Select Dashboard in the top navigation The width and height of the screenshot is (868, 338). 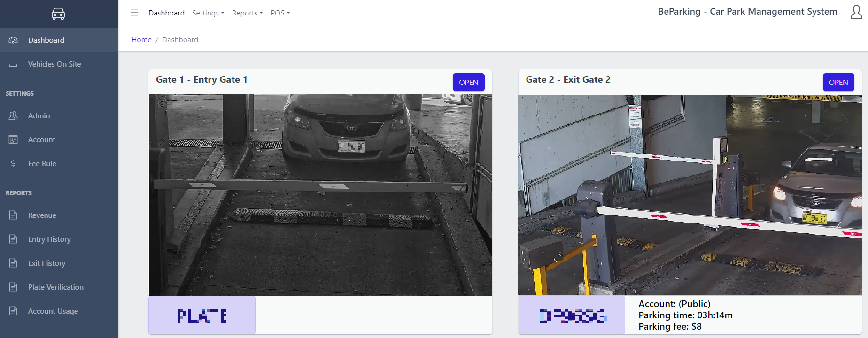[166, 13]
